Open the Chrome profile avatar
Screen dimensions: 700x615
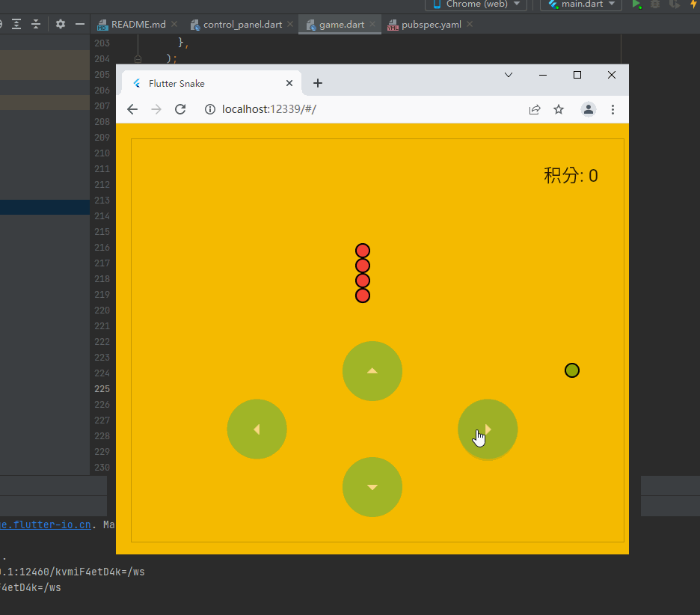coord(589,109)
